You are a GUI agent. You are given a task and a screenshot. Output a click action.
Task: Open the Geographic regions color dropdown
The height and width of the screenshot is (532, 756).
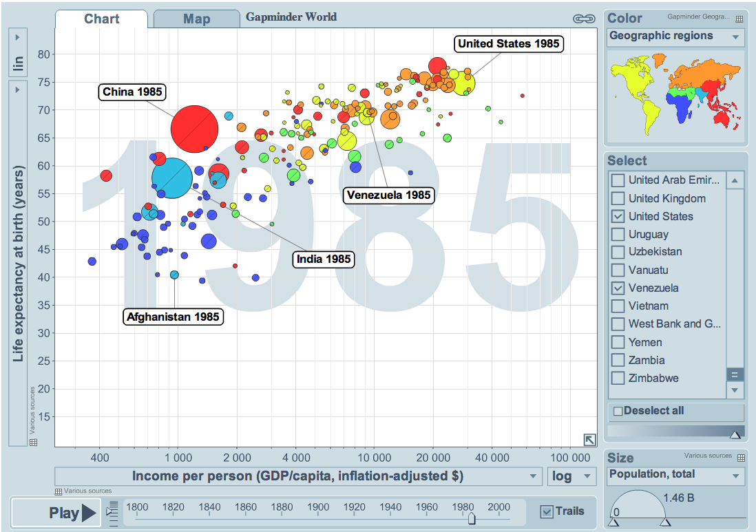[x=676, y=36]
